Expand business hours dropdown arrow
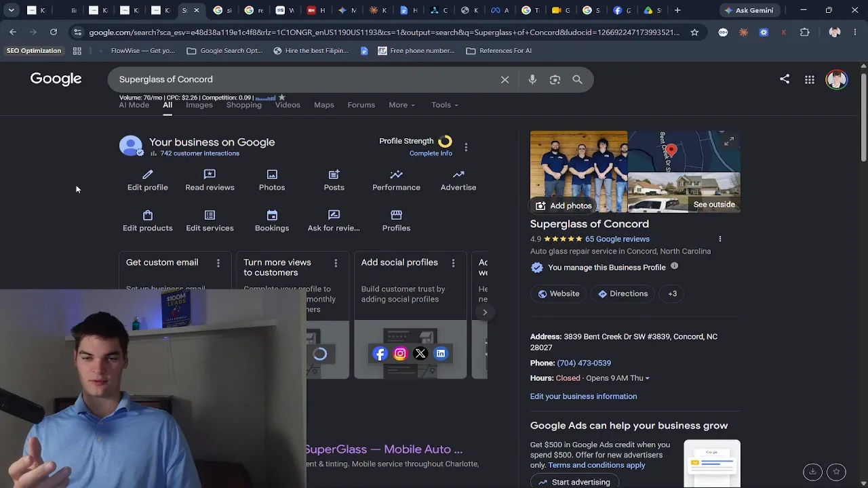This screenshot has height=488, width=868. 647,378
